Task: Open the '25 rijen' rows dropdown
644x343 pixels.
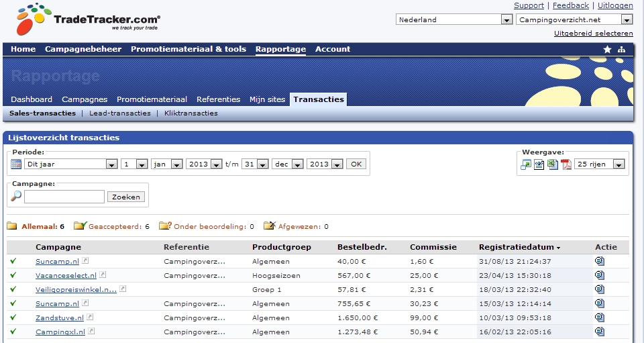Action: pos(600,164)
